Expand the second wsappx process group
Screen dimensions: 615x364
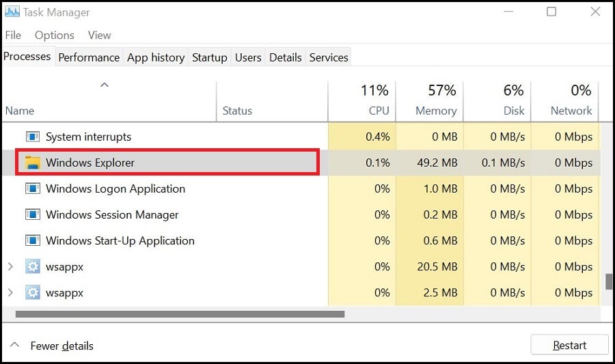(x=10, y=293)
